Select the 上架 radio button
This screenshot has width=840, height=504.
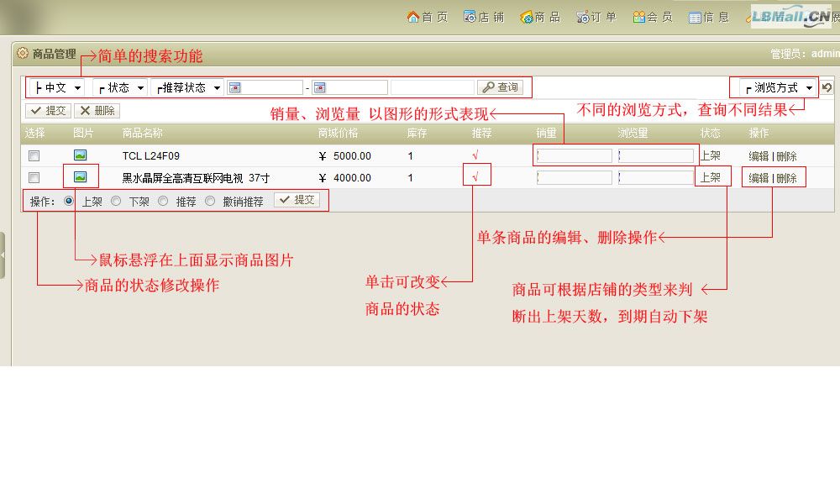point(69,201)
